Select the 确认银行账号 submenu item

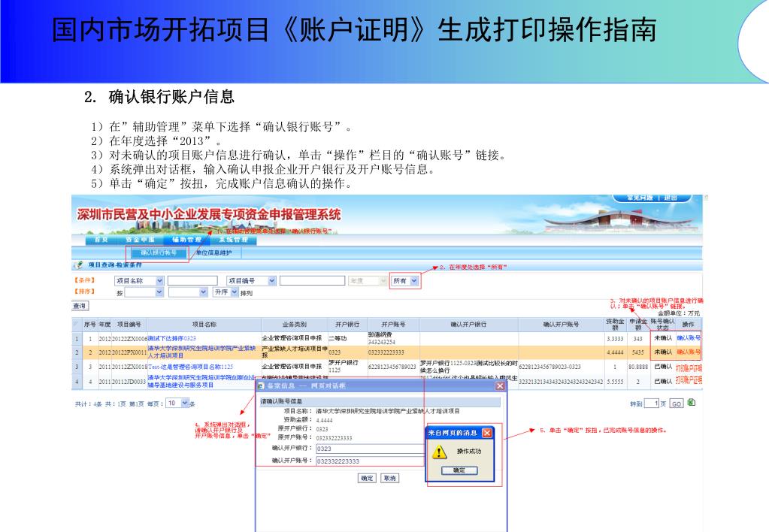[159, 253]
